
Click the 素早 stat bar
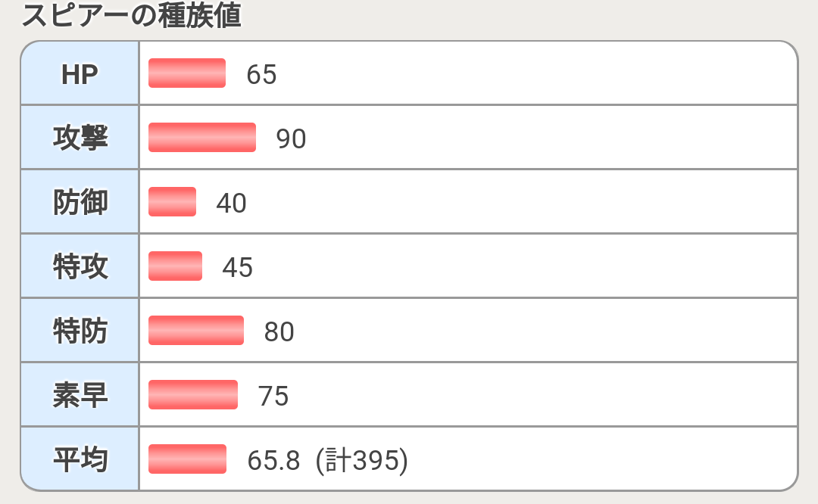coord(193,395)
